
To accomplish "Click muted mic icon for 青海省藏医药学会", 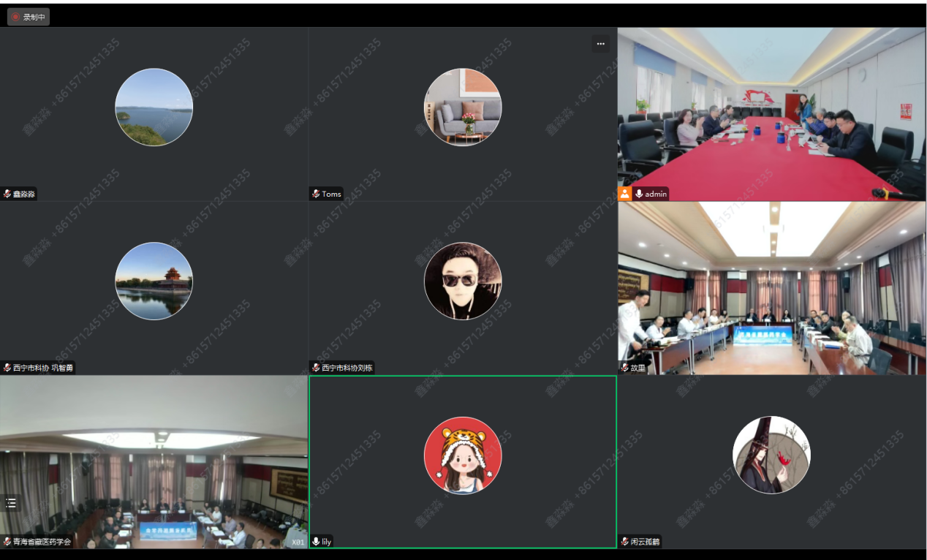I will [7, 542].
